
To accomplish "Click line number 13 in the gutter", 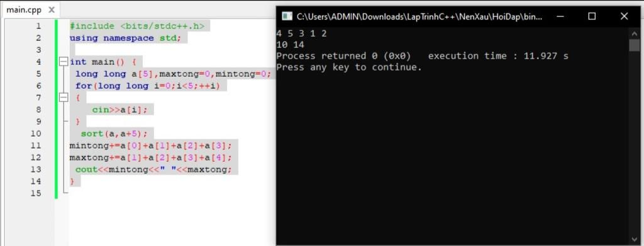I will [36, 169].
